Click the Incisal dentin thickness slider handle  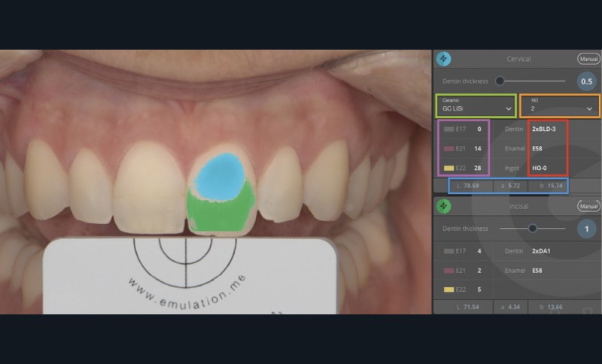pos(533,228)
